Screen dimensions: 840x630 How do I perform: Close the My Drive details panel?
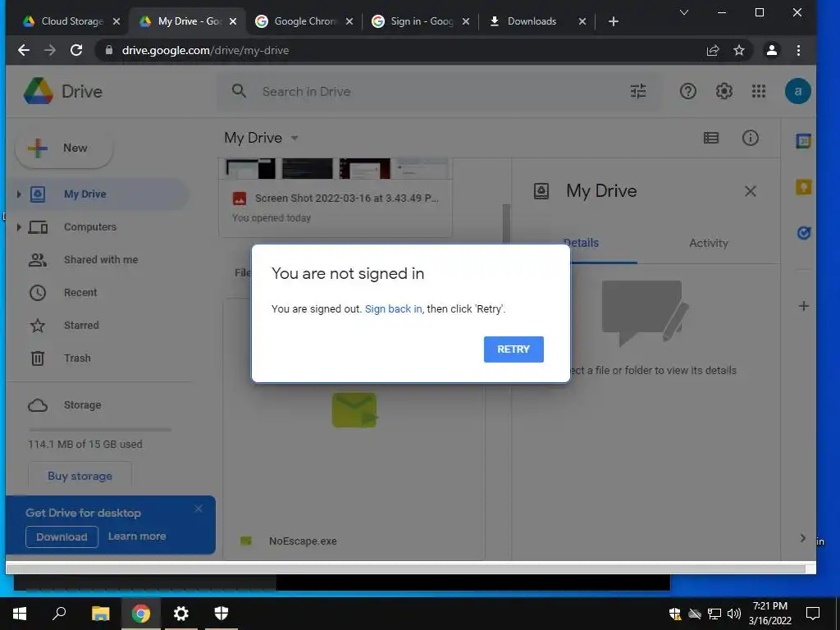[x=750, y=191]
